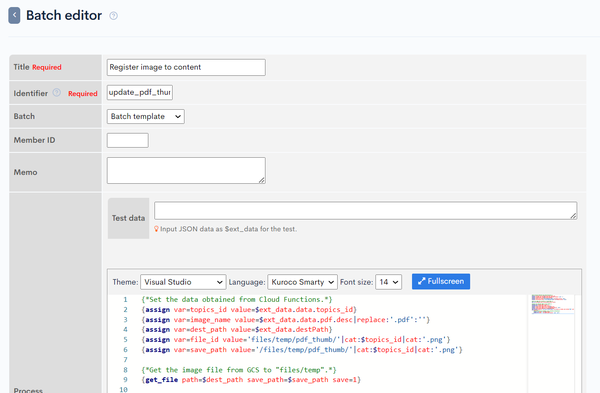Open the Batch template dropdown

point(145,116)
